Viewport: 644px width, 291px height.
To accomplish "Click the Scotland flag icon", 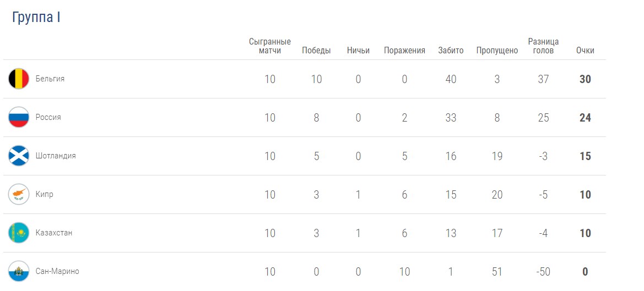I will (19, 156).
